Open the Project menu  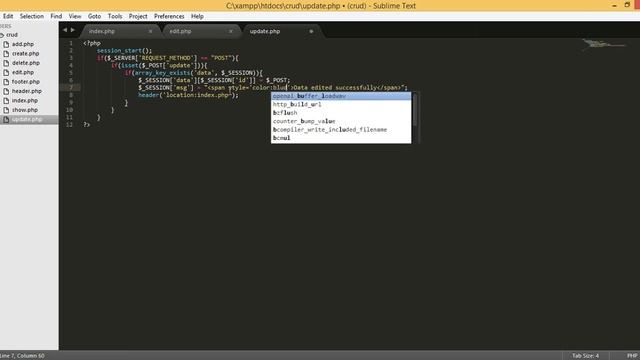coord(138,16)
